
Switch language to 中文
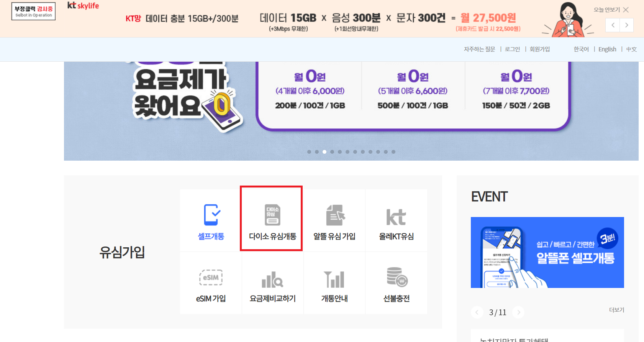coord(631,49)
